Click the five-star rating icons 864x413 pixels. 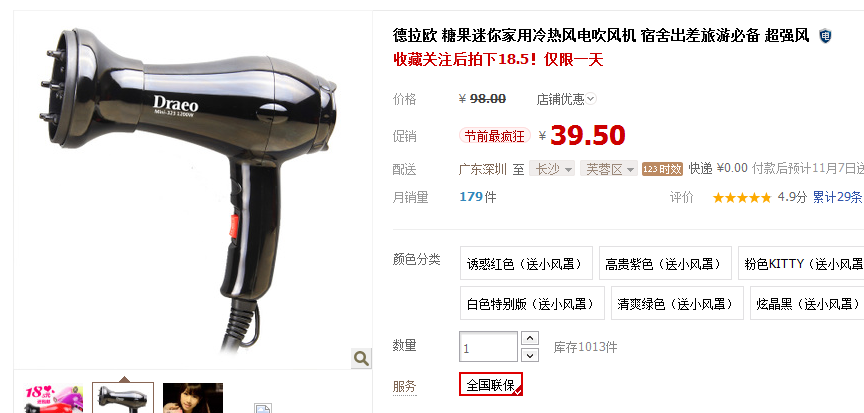tap(742, 198)
